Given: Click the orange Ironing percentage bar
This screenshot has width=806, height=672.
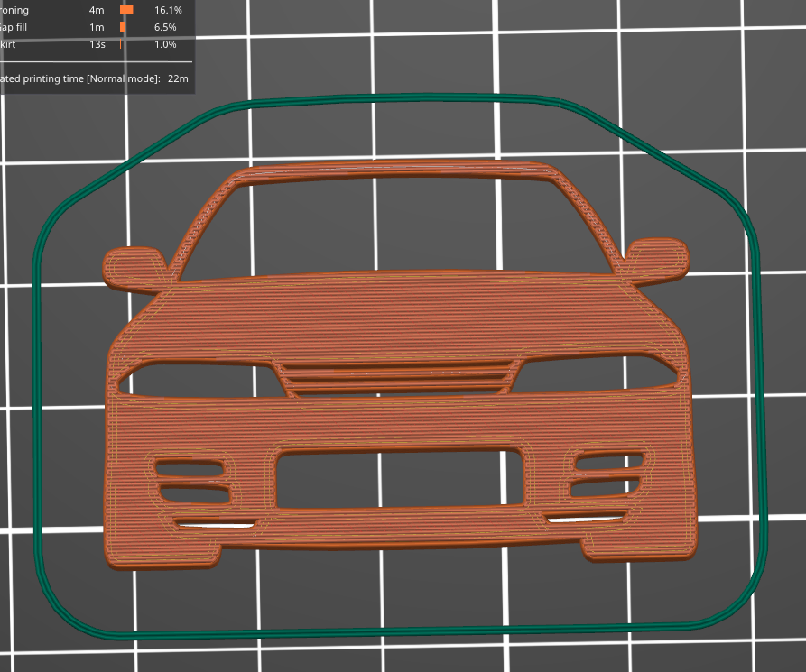Looking at the screenshot, I should (x=126, y=10).
